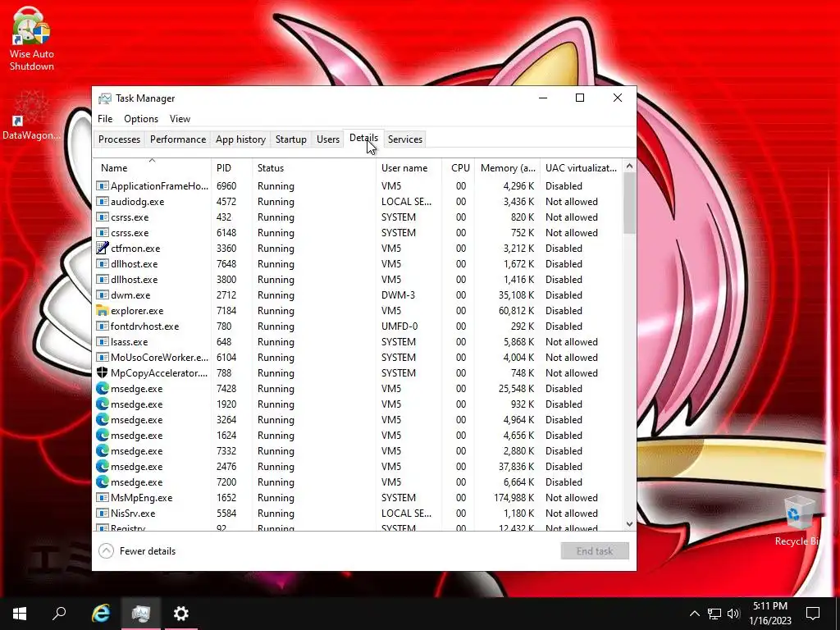Click the dwm.exe process icon
This screenshot has height=630, width=840.
(x=102, y=294)
